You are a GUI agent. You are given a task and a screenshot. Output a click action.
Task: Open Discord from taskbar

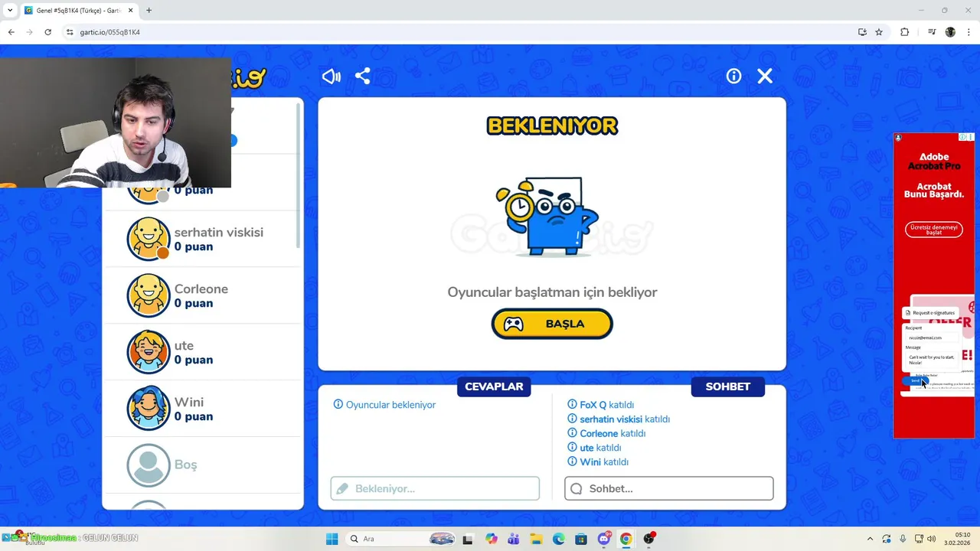[604, 539]
